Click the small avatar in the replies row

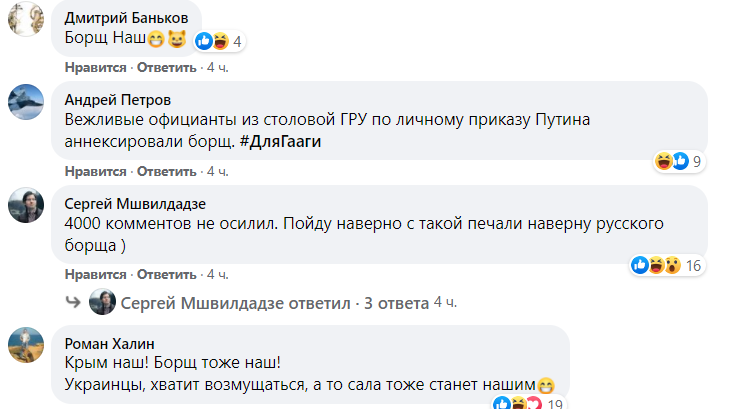[102, 302]
